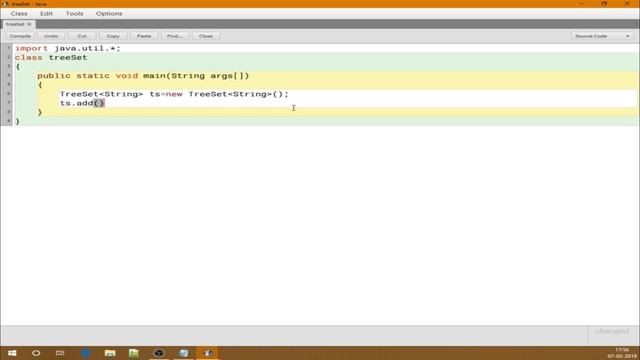
Task: Click the Compile button
Action: [x=20, y=36]
